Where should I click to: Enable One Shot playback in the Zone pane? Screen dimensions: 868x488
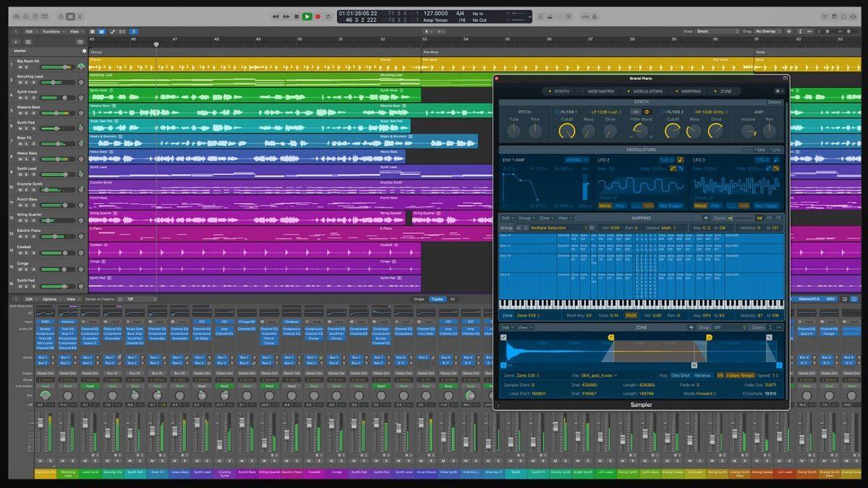pos(679,374)
